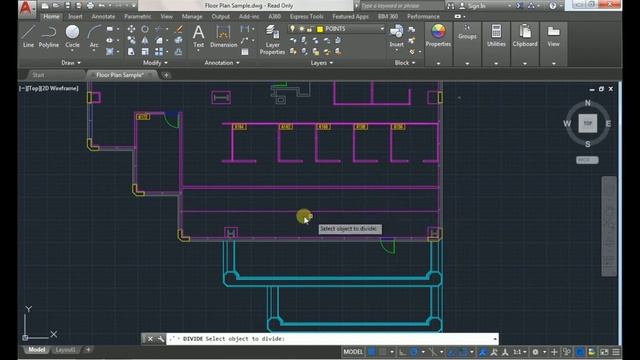Toggle the drawing grid display in status bar

(372, 352)
